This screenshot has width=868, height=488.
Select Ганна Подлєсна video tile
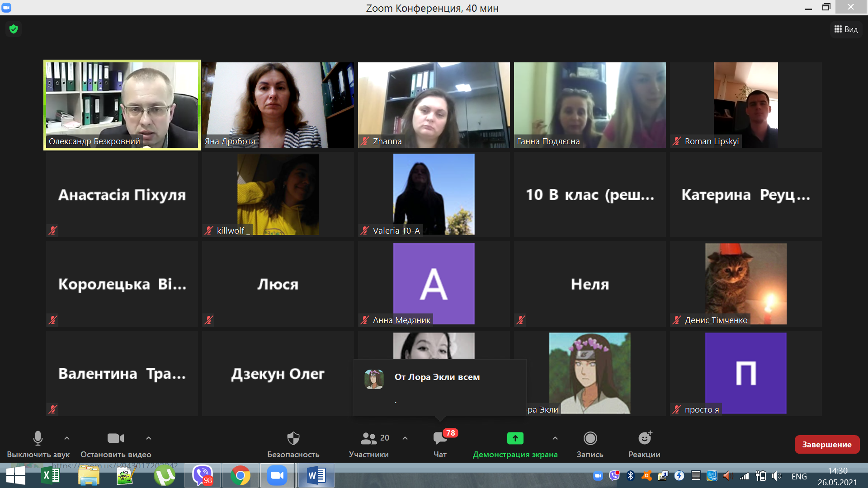pos(590,105)
